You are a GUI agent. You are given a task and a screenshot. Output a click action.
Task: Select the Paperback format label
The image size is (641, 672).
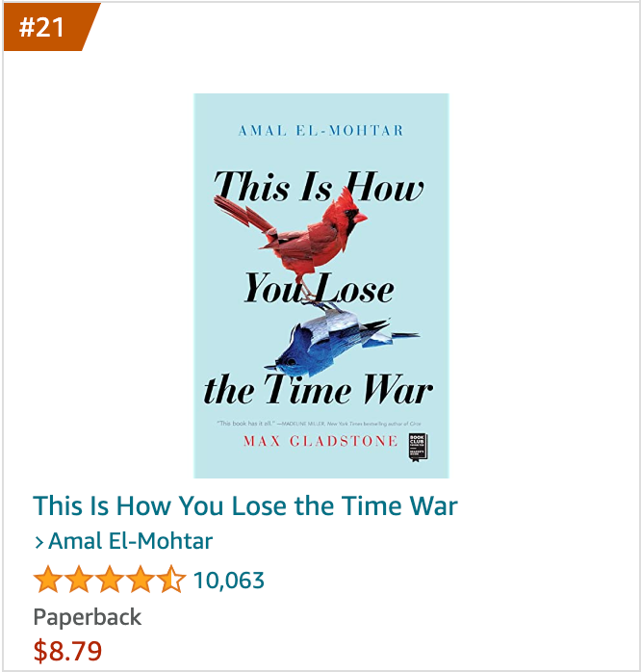(88, 617)
